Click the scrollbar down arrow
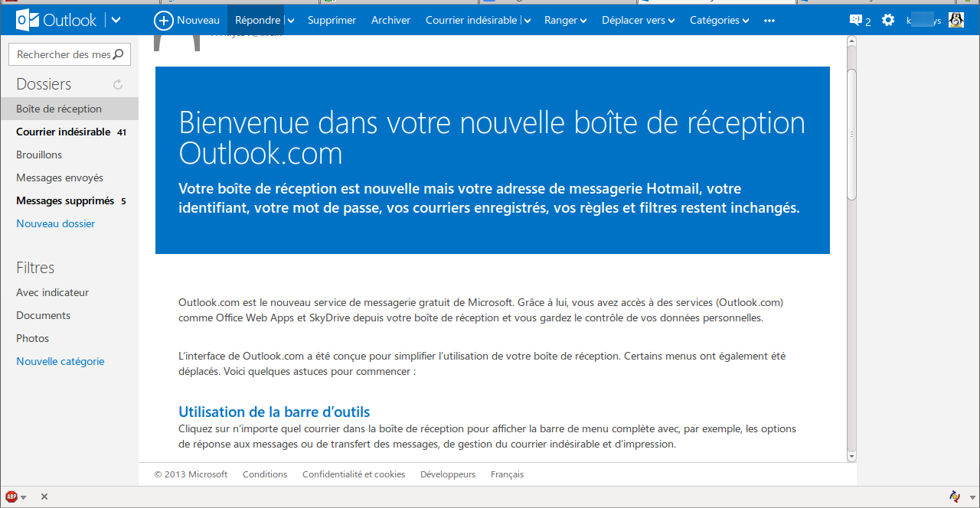This screenshot has height=508, width=980. click(851, 457)
